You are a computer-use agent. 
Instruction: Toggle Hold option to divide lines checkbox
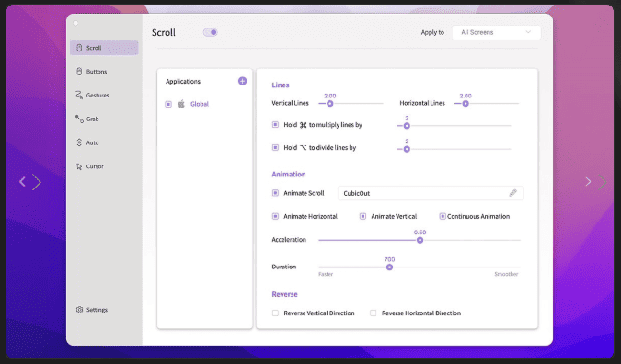[x=275, y=148]
